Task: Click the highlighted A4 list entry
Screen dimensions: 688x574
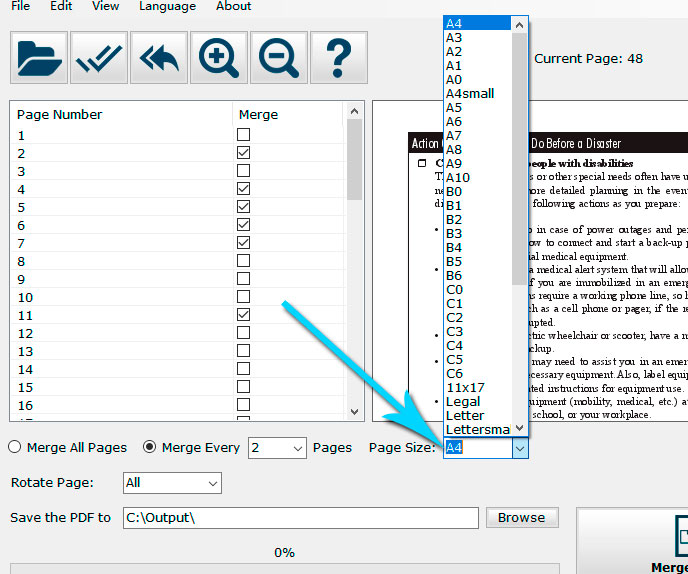Action: (x=477, y=24)
